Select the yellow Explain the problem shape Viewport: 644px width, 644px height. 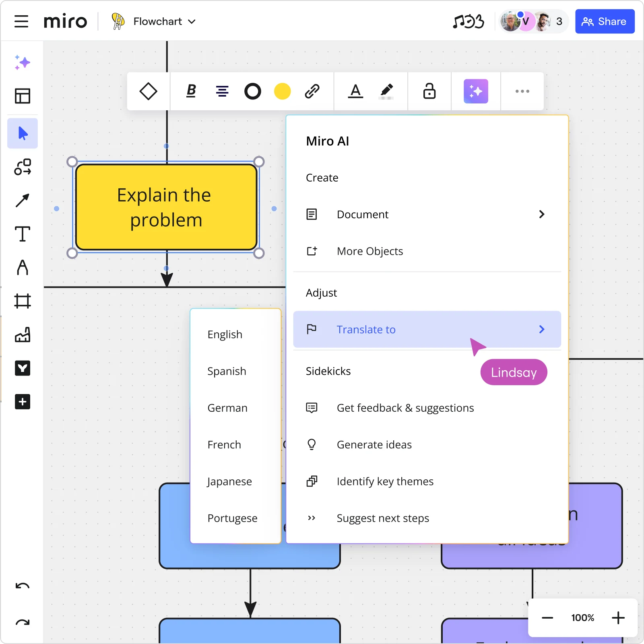[166, 207]
